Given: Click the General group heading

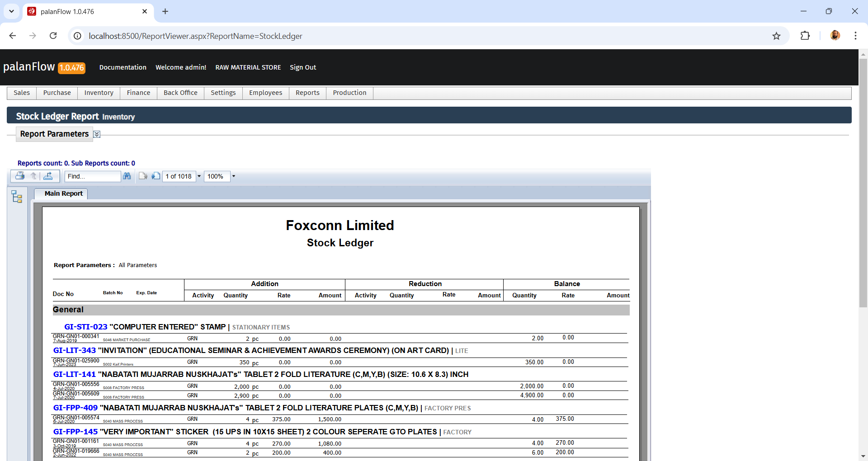Looking at the screenshot, I should click(68, 310).
